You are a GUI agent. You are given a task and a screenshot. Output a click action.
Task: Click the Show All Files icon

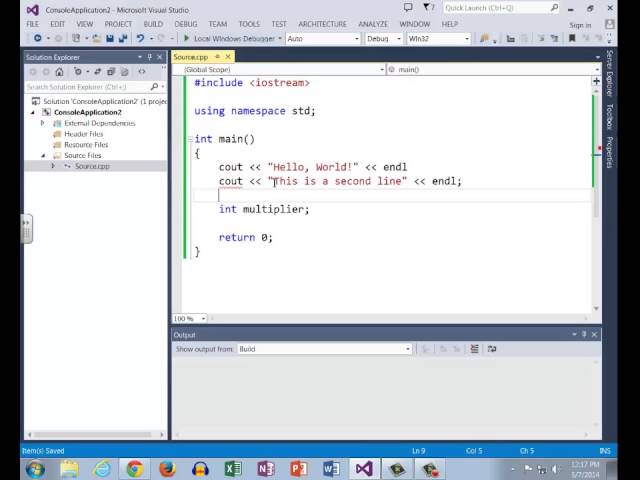click(x=124, y=72)
